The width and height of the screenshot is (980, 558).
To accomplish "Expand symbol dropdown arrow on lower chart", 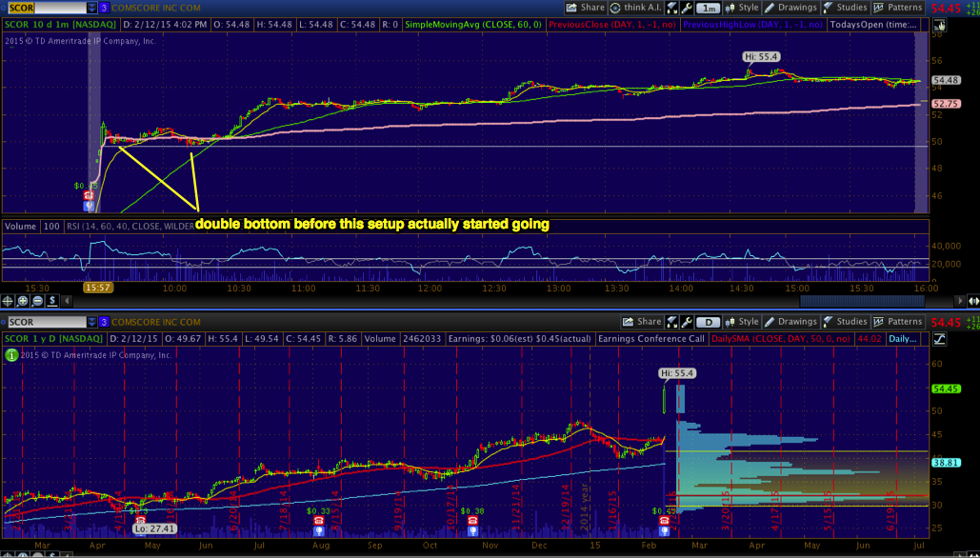I will point(92,322).
